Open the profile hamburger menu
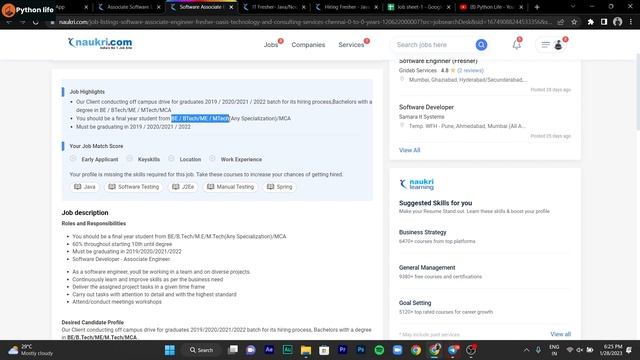Viewport: 640px width, 360px height. tap(545, 45)
